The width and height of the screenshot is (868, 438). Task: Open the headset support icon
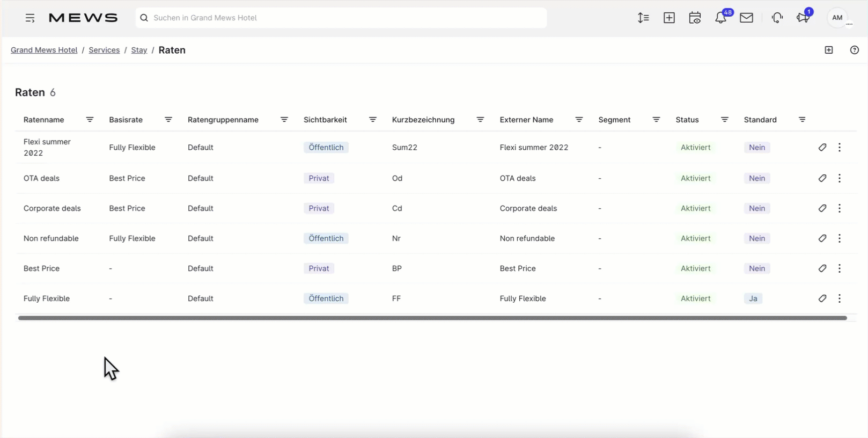point(777,18)
